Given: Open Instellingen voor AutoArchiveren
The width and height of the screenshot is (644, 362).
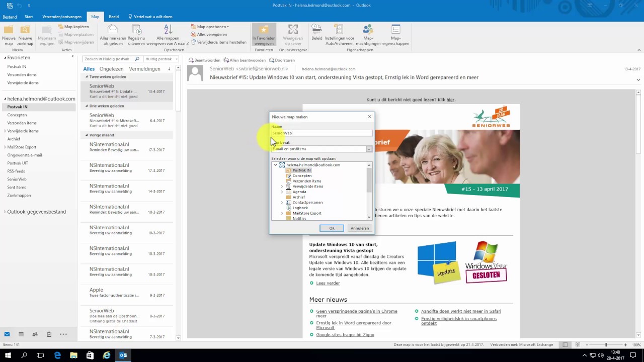Looking at the screenshot, I should (x=340, y=35).
